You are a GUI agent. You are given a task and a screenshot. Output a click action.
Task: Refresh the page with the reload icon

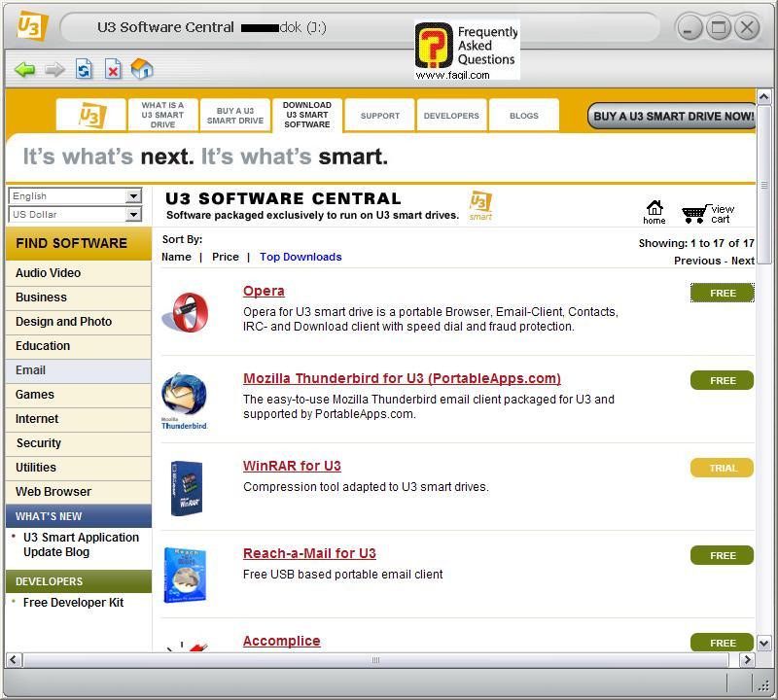pyautogui.click(x=84, y=69)
